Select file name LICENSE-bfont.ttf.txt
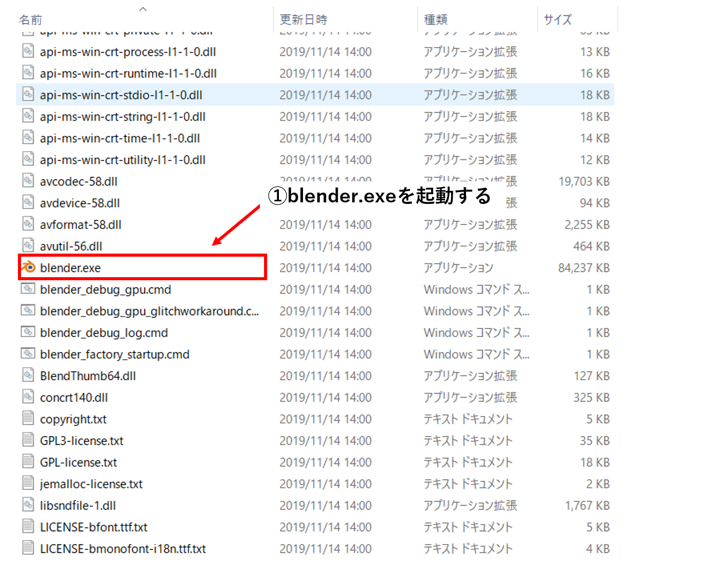This screenshot has height=561, width=728. (94, 527)
